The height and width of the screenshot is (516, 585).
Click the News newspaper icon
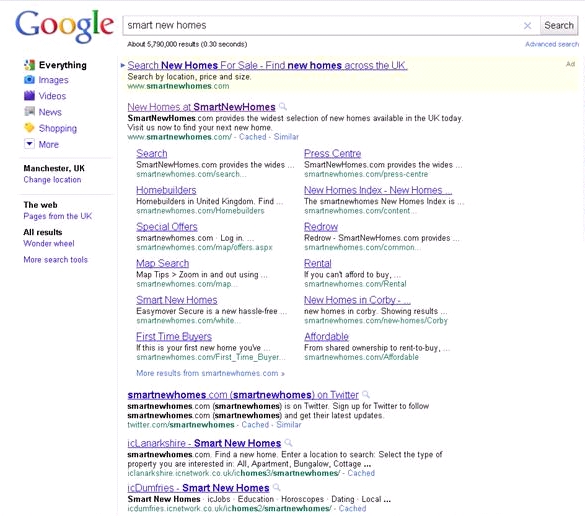tap(29, 112)
